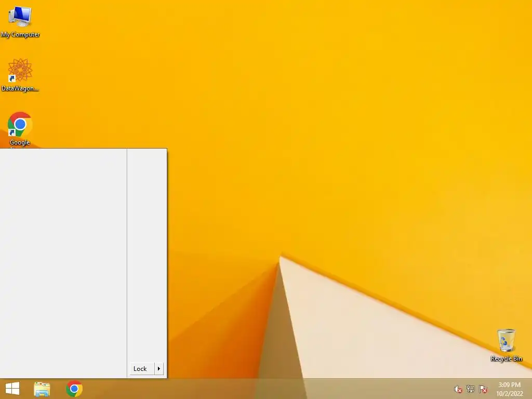Open File Explorer from the taskbar
The image size is (532, 399).
tap(42, 389)
